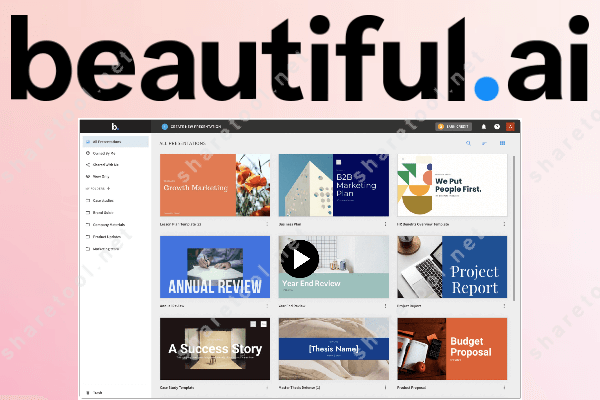Open the user avatar menu in header

(x=509, y=127)
